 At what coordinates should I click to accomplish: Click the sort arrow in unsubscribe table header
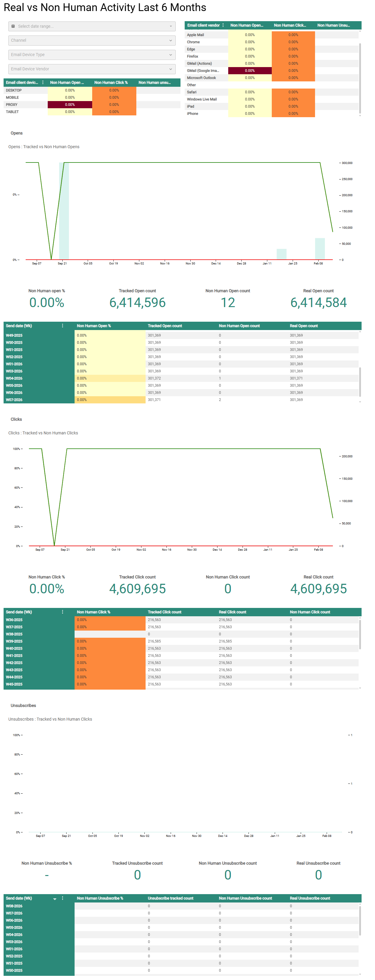coord(55,899)
